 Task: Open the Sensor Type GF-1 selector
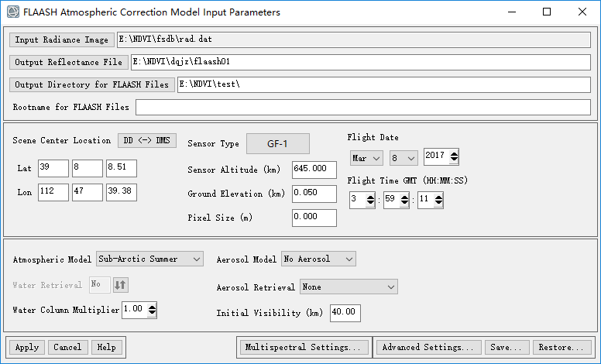[278, 144]
